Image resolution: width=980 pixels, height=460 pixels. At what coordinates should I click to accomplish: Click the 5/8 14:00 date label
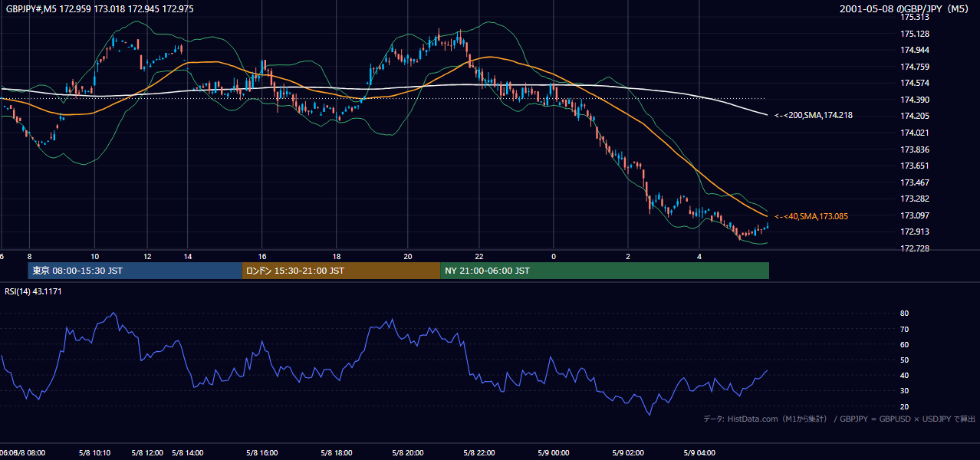188,452
